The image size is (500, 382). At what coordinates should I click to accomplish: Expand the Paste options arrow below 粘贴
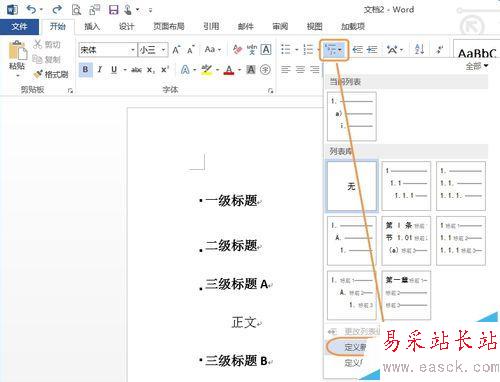click(x=17, y=76)
